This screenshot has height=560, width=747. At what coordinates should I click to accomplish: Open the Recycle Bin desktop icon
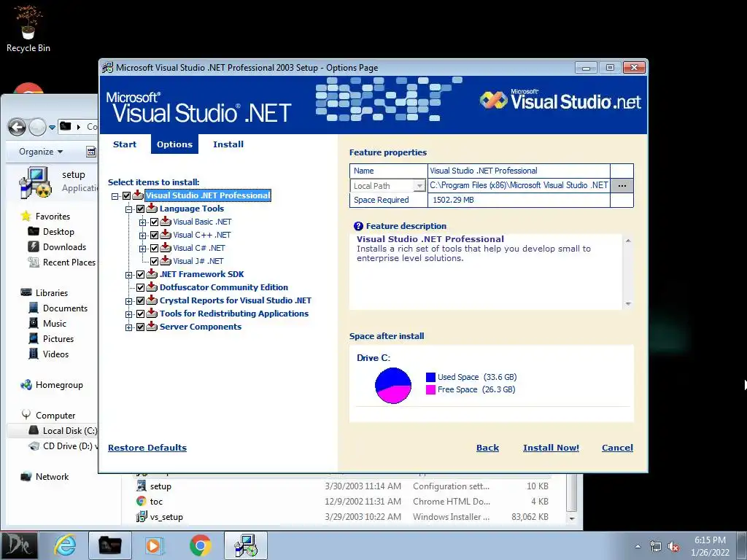point(28,28)
